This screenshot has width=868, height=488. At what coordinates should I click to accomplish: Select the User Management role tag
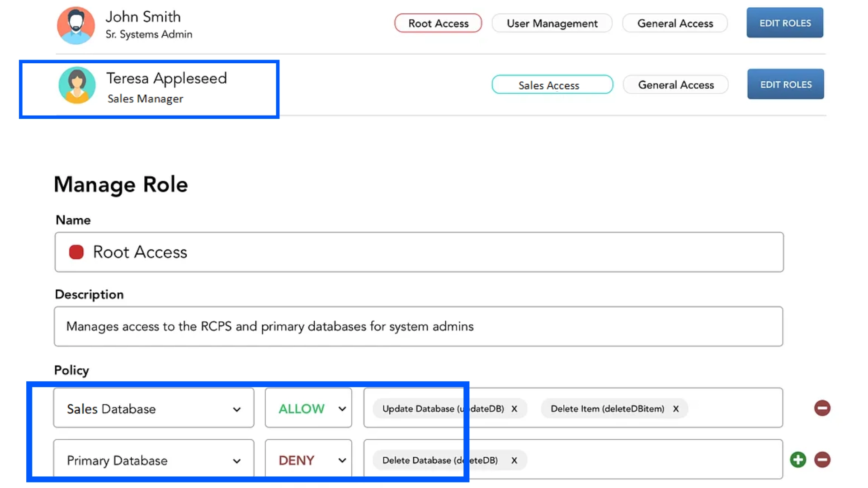tap(552, 23)
